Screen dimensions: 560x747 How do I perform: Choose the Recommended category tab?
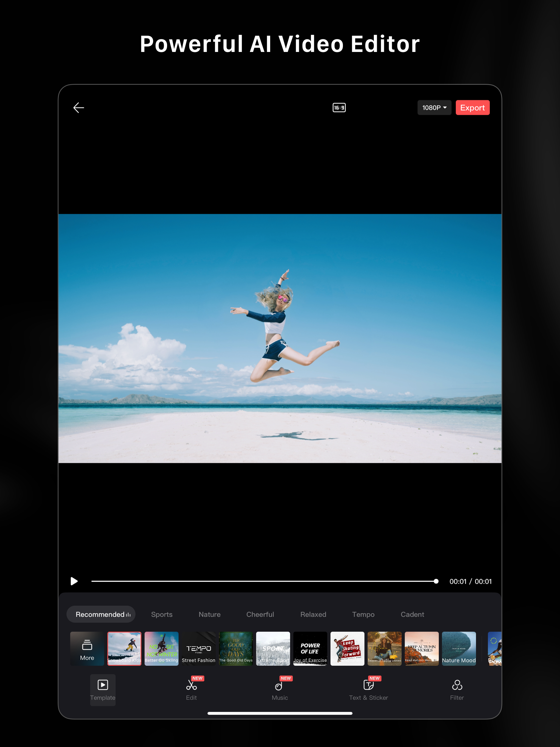click(x=101, y=614)
